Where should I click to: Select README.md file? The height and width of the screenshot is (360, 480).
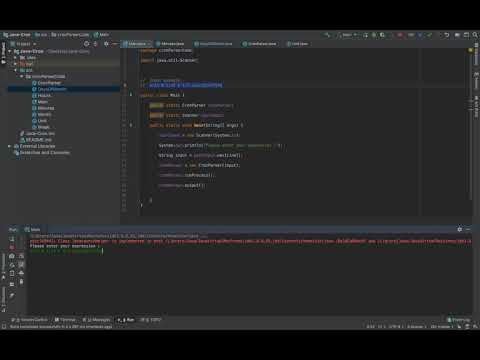coord(36,140)
